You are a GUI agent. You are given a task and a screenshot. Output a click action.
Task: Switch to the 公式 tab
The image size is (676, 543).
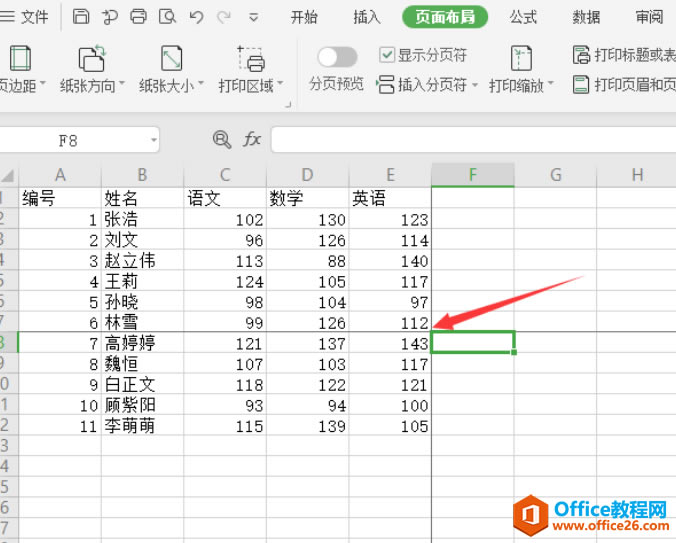pyautogui.click(x=523, y=17)
